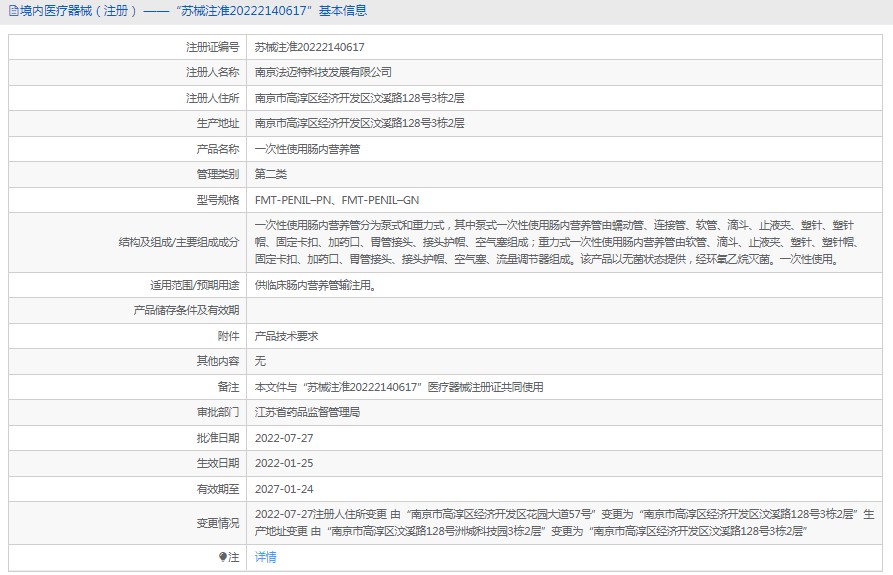Click product name 一次性使用肠内营养管
The width and height of the screenshot is (893, 575).
click(307, 149)
